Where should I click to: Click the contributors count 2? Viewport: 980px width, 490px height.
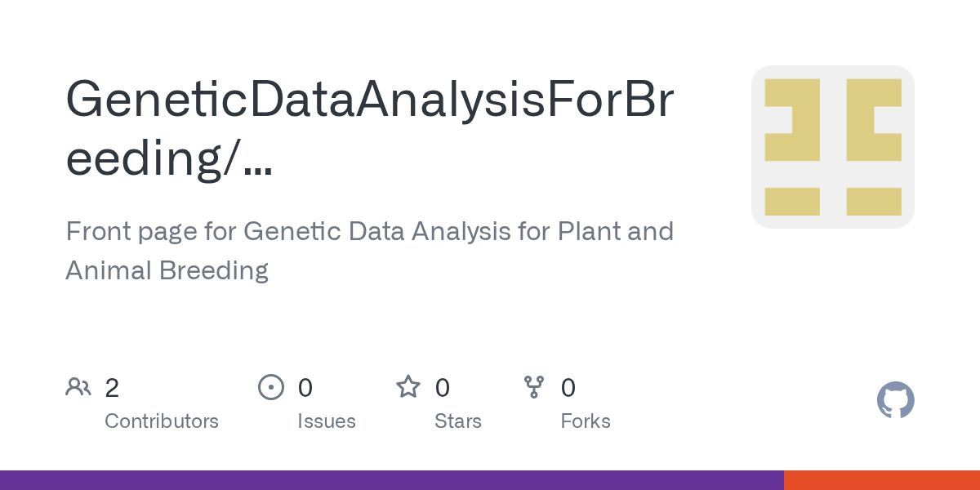(x=112, y=388)
